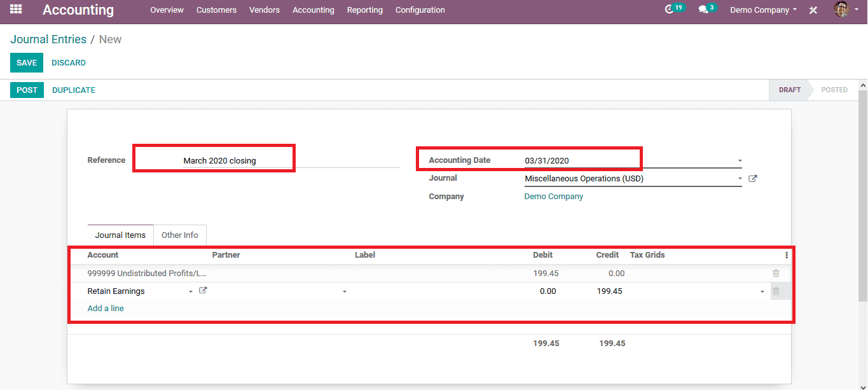Open the Customers menu

(x=216, y=10)
